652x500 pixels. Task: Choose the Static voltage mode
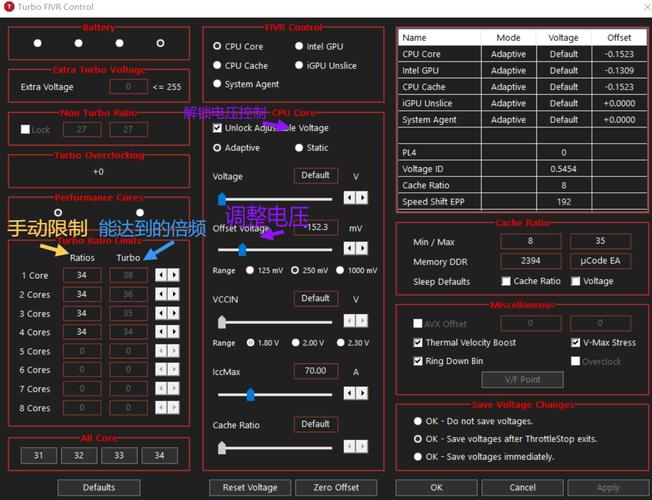299,148
